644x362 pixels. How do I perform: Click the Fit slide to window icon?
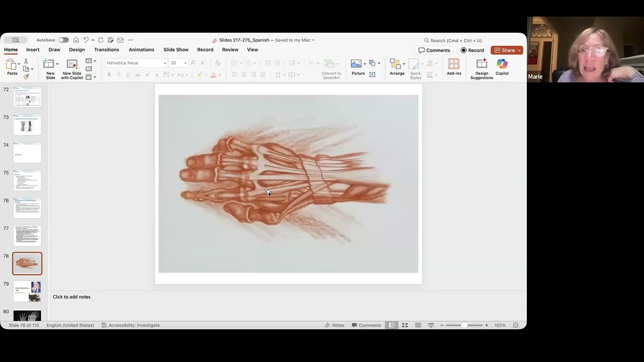pos(516,325)
